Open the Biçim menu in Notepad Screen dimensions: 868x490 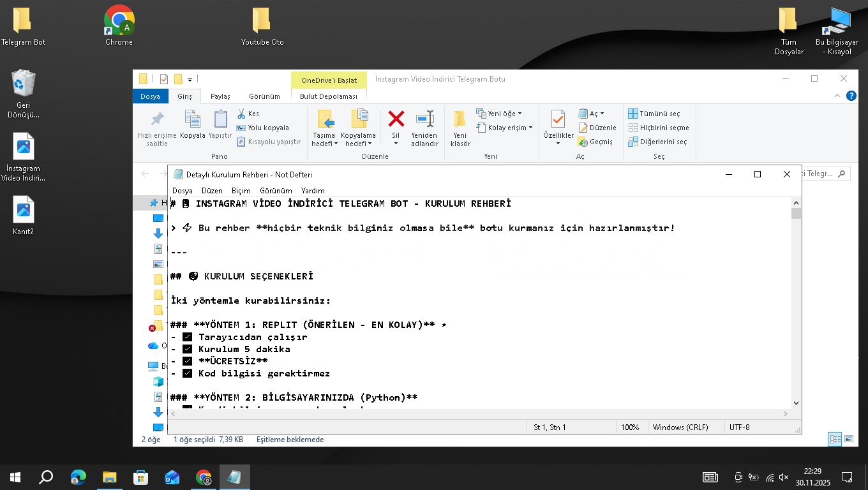pyautogui.click(x=241, y=191)
